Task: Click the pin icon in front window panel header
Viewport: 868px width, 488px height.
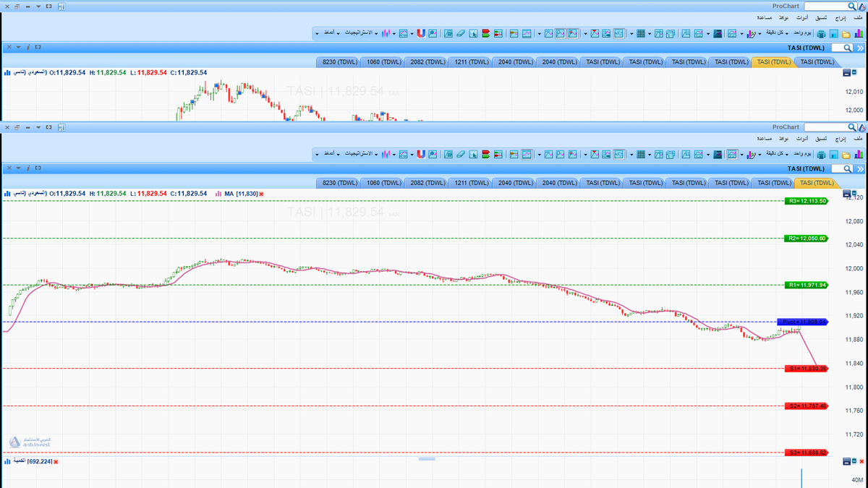Action: coord(28,168)
